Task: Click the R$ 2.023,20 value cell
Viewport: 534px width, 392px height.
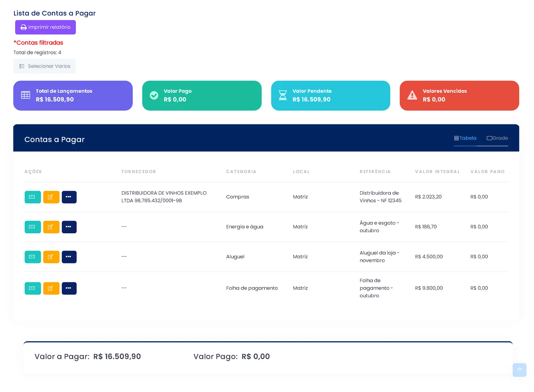Action: (428, 197)
